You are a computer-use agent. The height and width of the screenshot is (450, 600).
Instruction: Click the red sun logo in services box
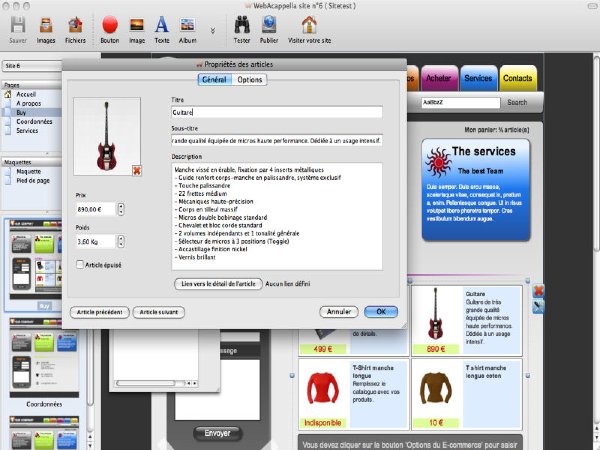coord(439,162)
